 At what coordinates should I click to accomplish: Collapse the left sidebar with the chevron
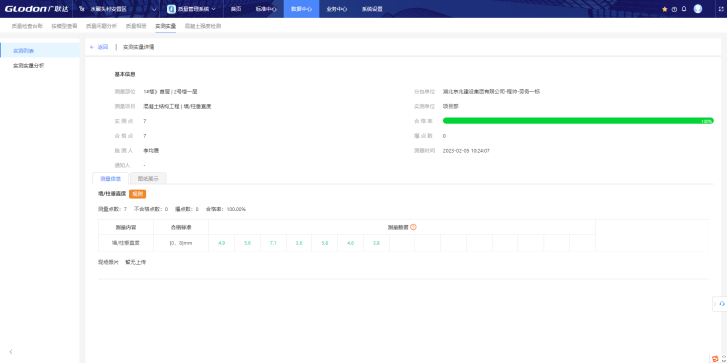(x=11, y=352)
